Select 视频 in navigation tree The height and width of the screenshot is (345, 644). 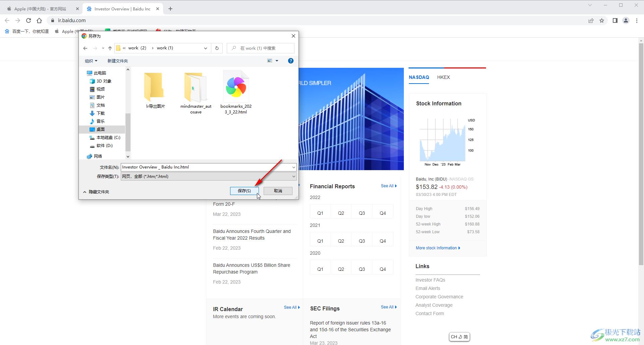point(97,89)
